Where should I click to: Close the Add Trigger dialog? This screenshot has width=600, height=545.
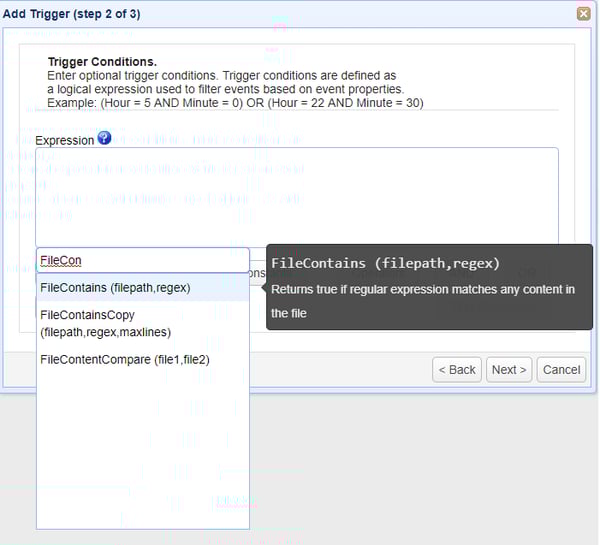583,13
